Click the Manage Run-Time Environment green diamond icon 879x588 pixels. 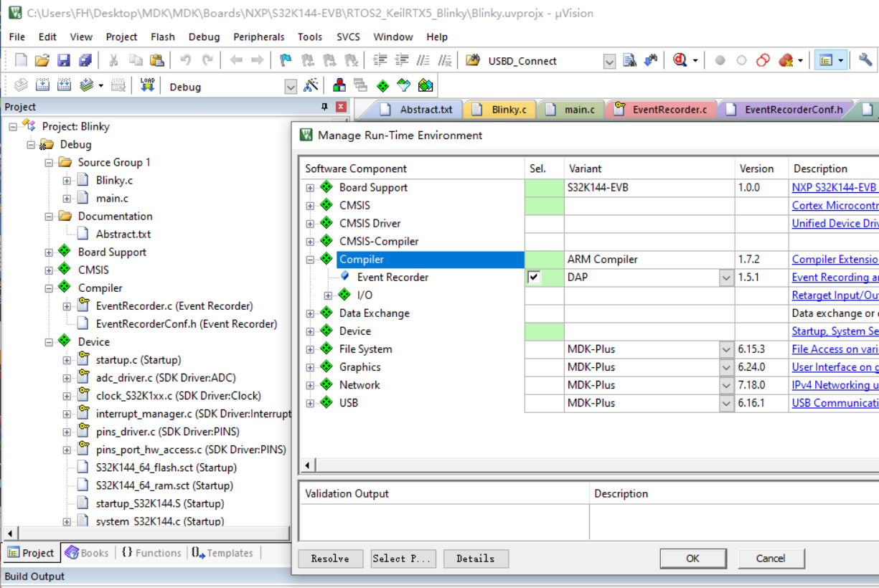point(383,86)
